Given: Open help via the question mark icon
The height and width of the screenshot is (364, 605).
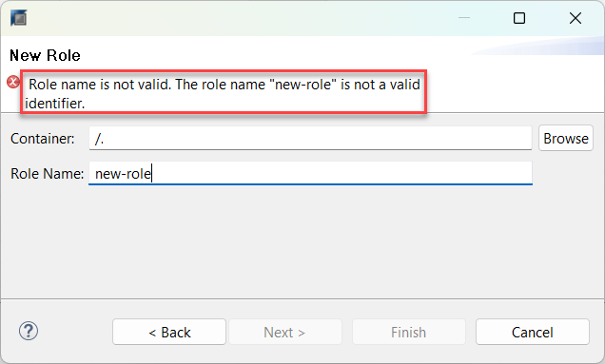Looking at the screenshot, I should click(x=29, y=331).
